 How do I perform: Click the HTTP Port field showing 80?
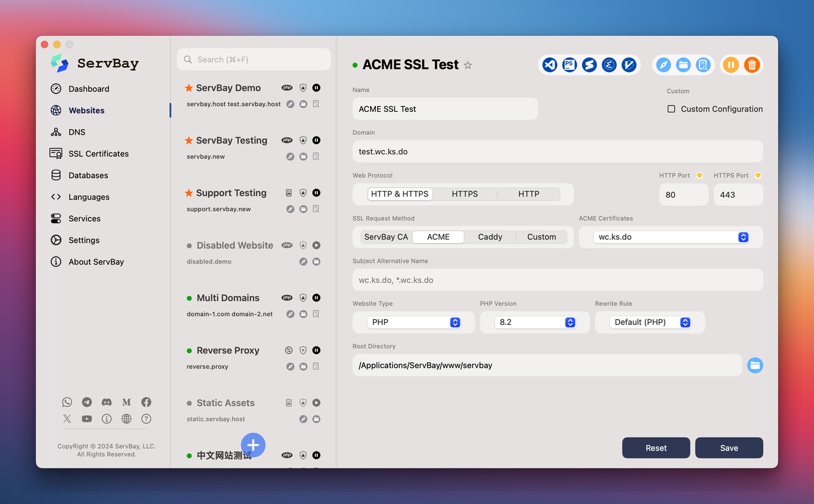tap(684, 194)
